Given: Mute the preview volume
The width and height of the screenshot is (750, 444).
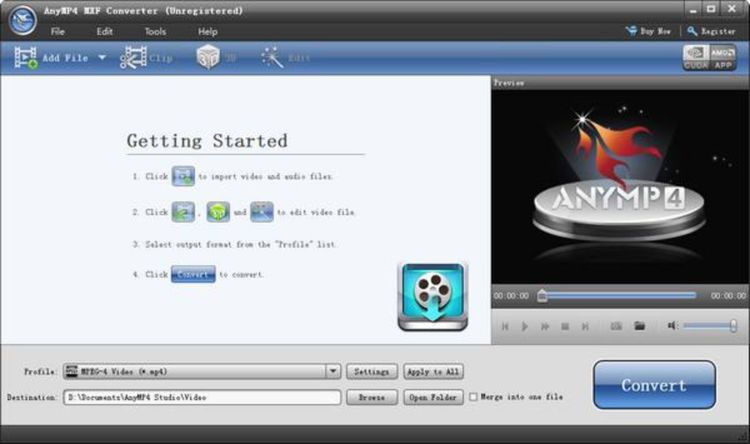Looking at the screenshot, I should pos(673,326).
